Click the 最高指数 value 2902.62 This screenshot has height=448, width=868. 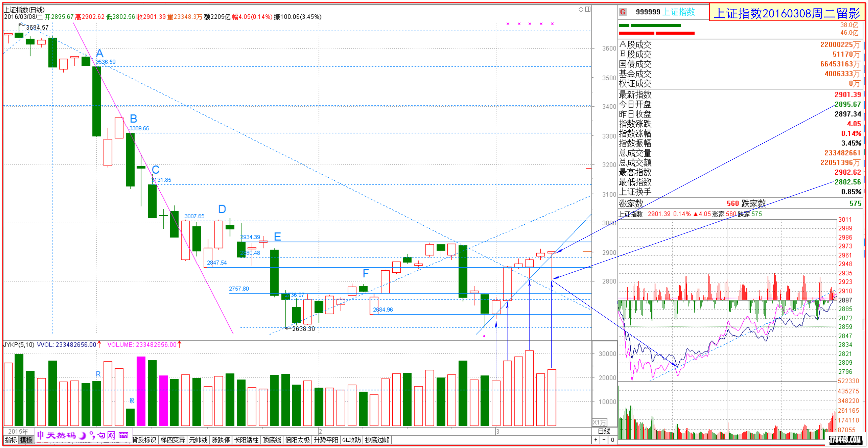click(x=848, y=172)
